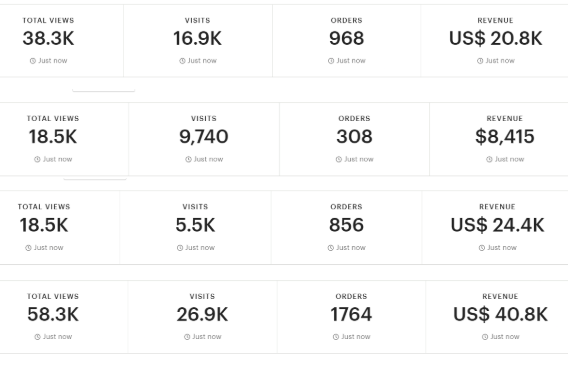Click the clock icon below 16.9K visits
Image resolution: width=568 pixels, height=366 pixels.
click(x=182, y=61)
